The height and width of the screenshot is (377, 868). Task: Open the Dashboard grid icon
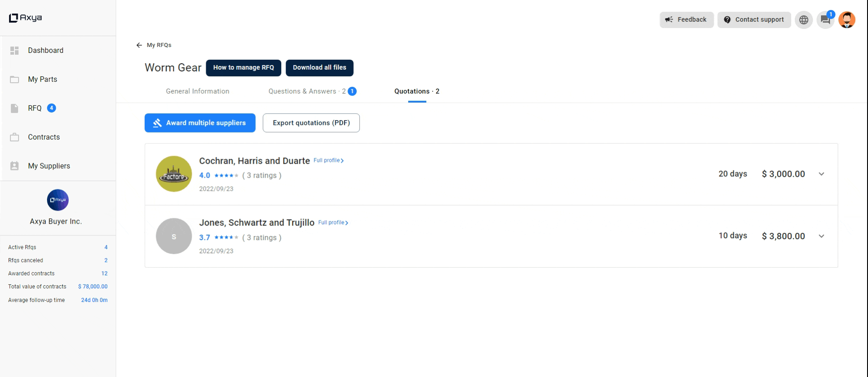pos(14,51)
